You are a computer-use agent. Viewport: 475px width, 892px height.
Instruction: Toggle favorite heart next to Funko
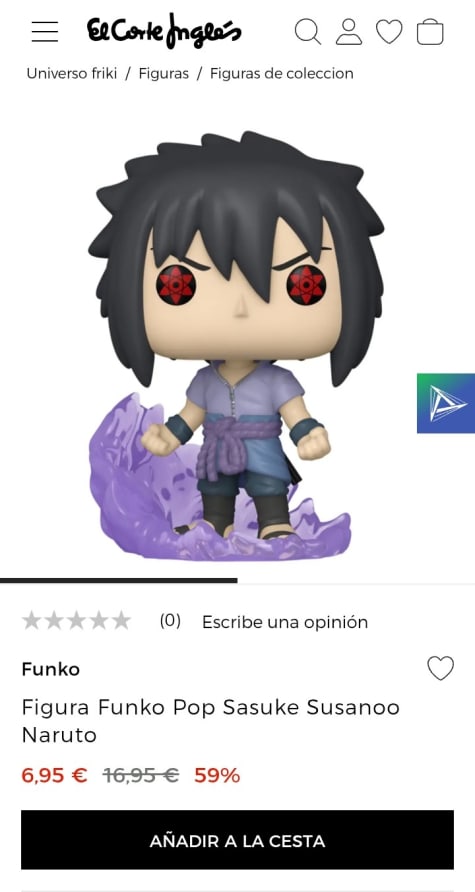point(441,668)
